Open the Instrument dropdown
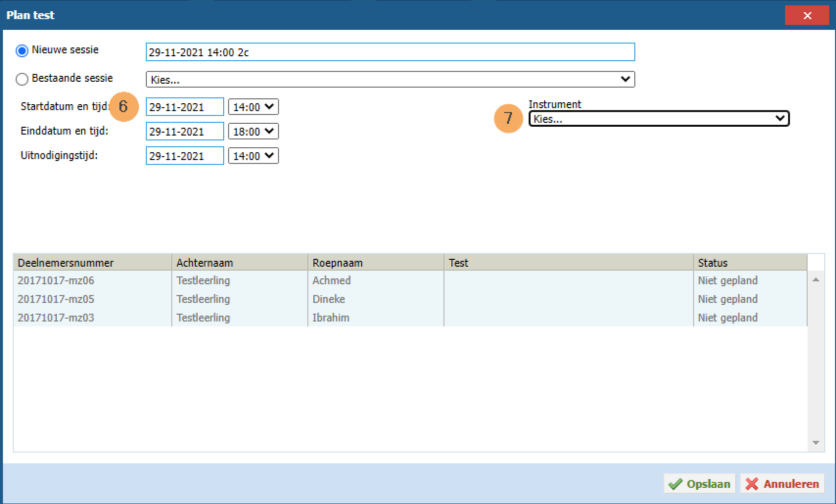The height and width of the screenshot is (504, 836). coord(658,118)
